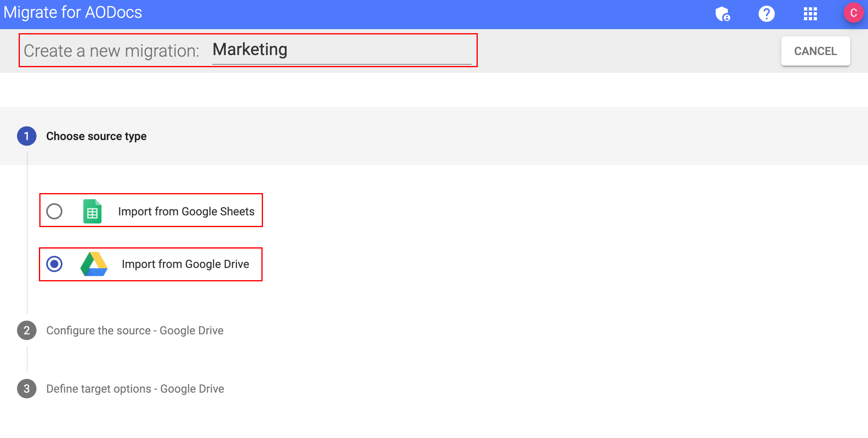Click the step 2 circle indicator
Viewport: 868px width, 438px height.
(x=26, y=330)
